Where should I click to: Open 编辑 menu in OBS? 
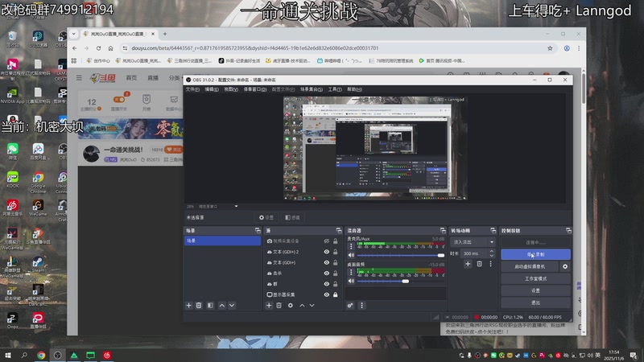[x=212, y=89]
